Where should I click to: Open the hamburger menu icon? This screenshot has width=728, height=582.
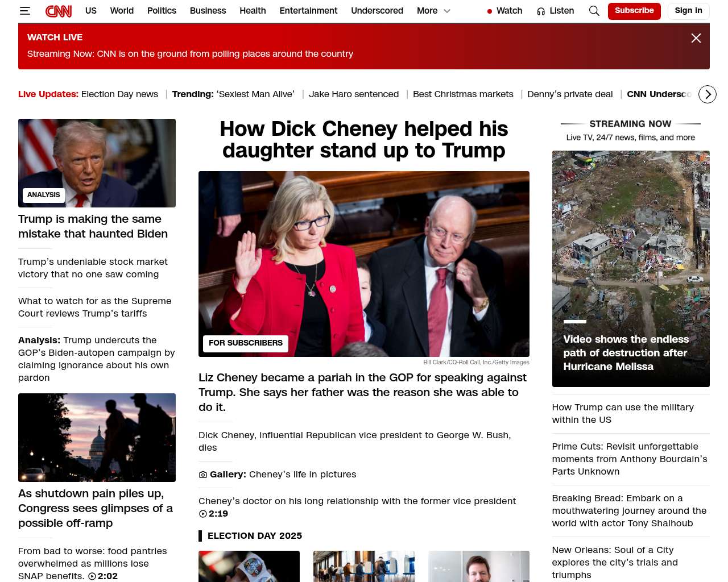tap(25, 11)
